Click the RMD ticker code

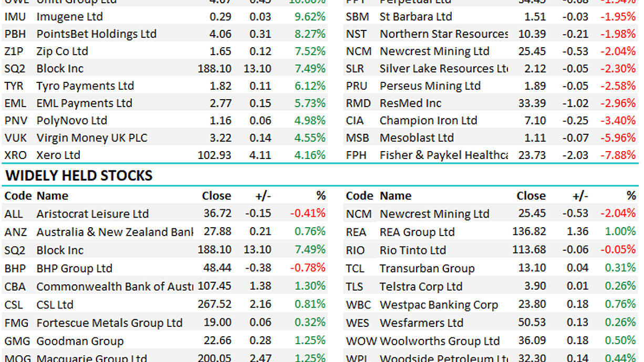tap(358, 103)
